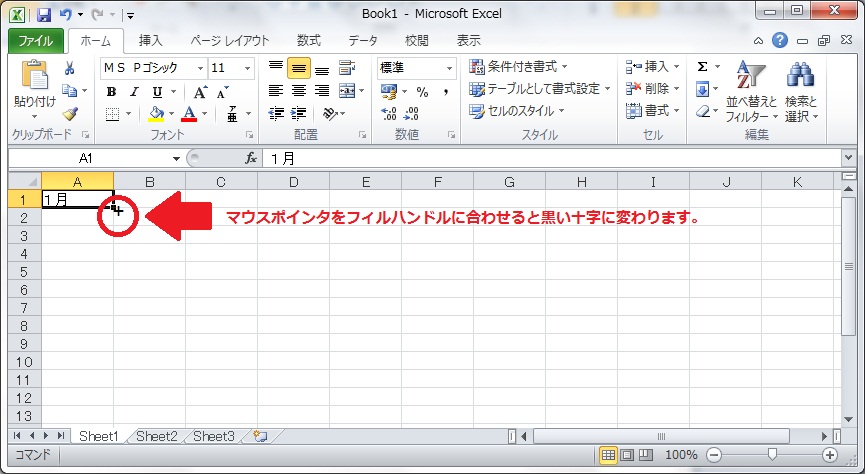Open 条件付き書式 conditional formatting
Image resolution: width=865 pixels, height=474 pixels.
518,67
